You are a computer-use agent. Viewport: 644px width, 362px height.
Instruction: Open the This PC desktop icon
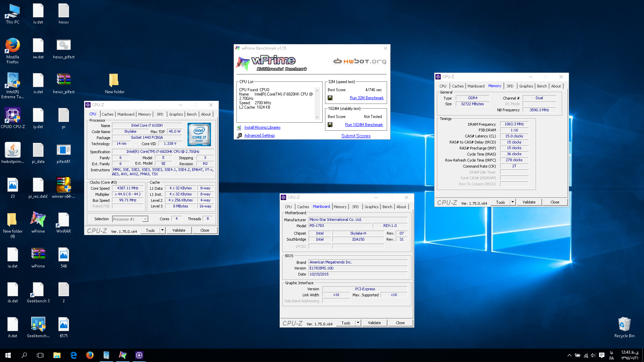click(x=12, y=14)
